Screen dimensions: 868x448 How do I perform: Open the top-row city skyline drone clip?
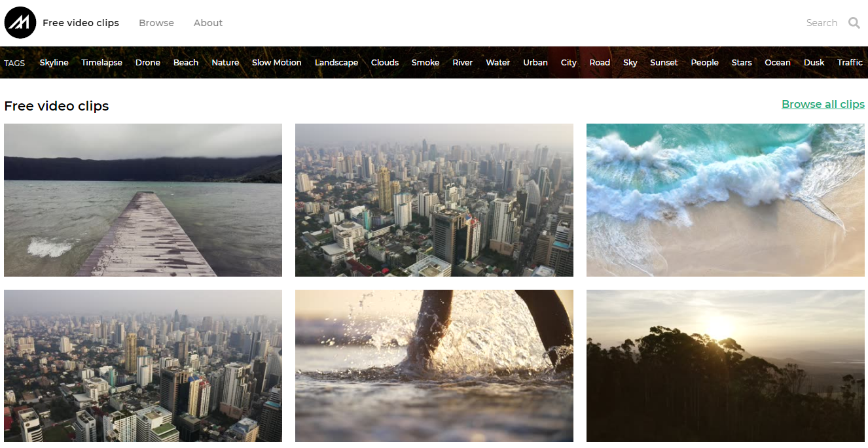434,200
